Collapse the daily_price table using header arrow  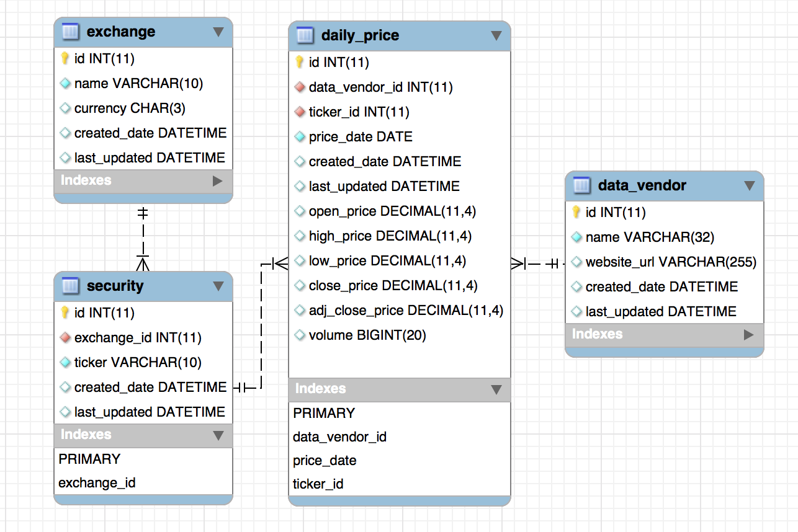(x=496, y=35)
